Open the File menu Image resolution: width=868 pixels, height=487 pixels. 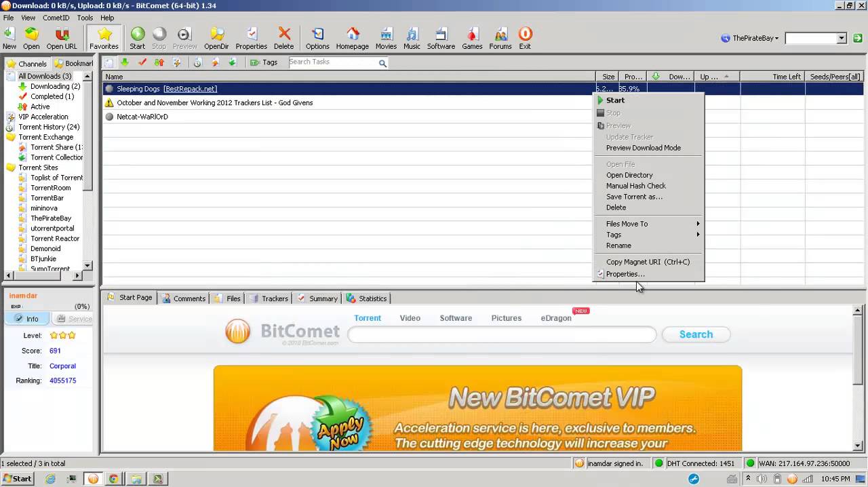point(8,18)
